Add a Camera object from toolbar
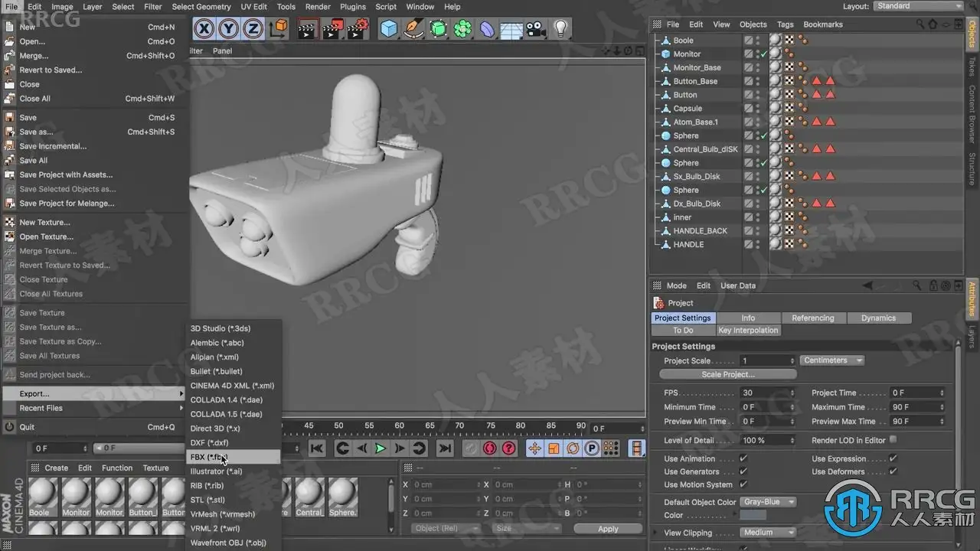Viewport: 980px width, 551px height. (x=536, y=29)
